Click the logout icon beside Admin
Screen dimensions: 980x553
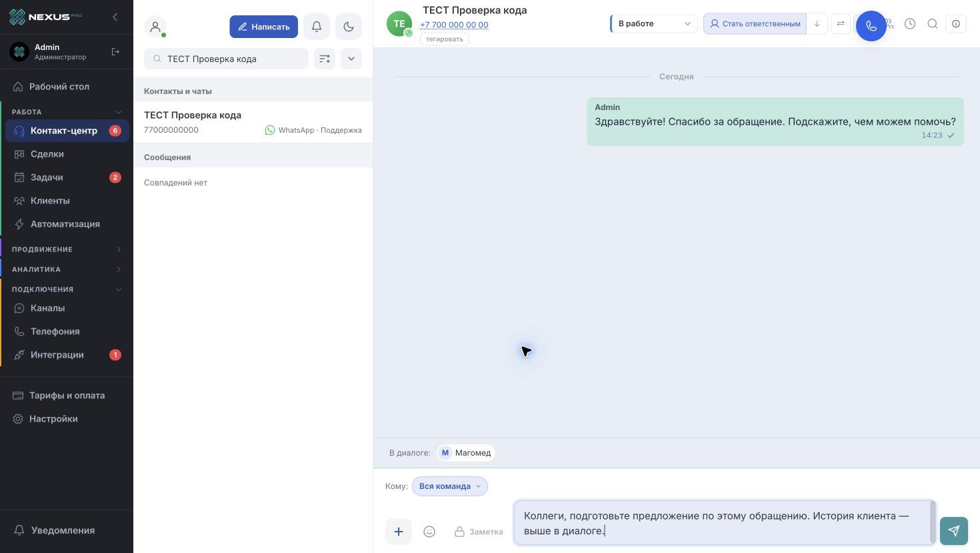coord(115,51)
